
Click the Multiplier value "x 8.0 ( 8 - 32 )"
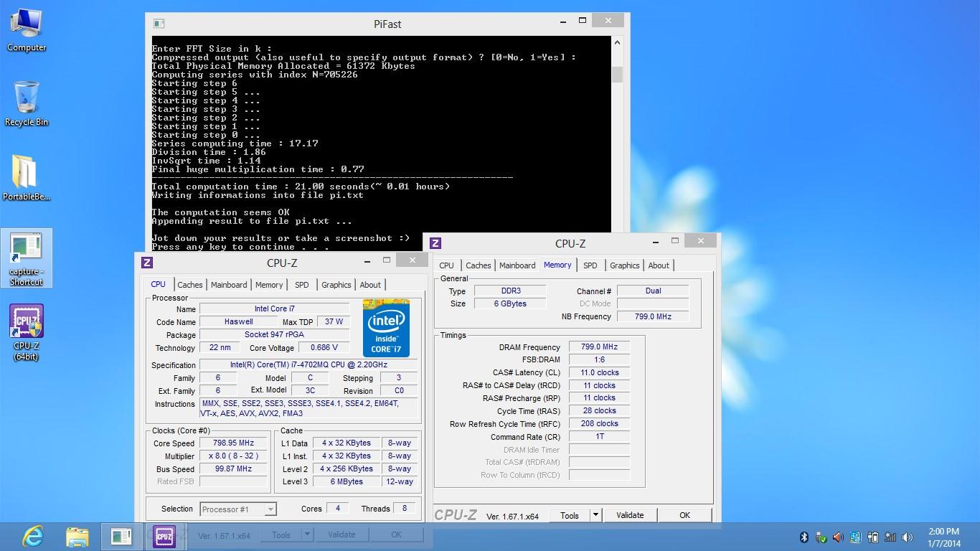coord(234,456)
